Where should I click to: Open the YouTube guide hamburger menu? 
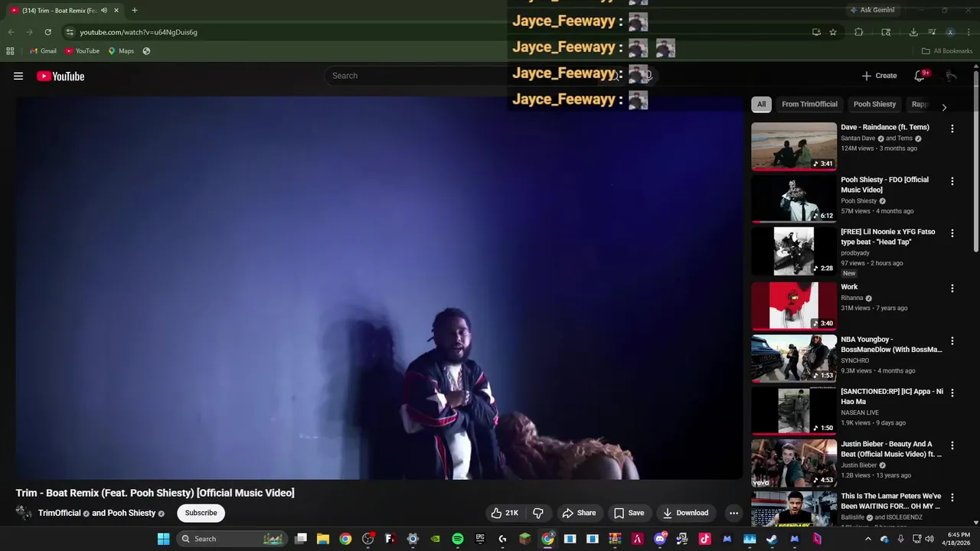pos(18,76)
